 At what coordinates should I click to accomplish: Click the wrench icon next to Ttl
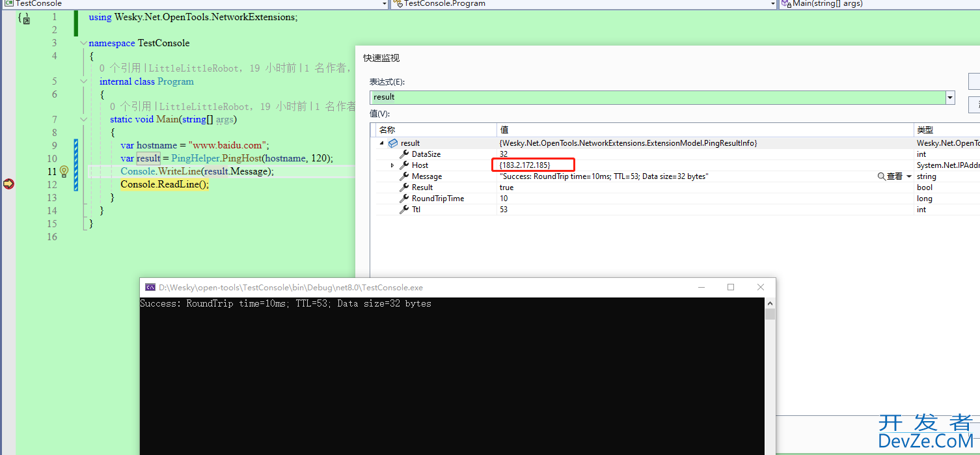[404, 210]
